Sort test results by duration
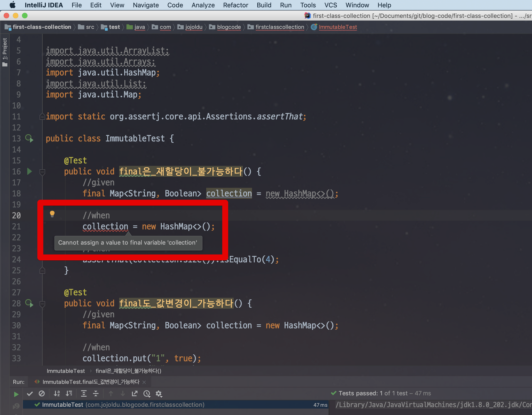Screen dimensions: 532x415 pyautogui.click(x=69, y=394)
